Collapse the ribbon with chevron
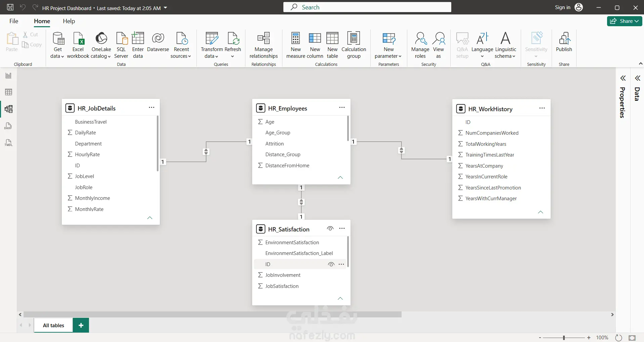 click(640, 63)
